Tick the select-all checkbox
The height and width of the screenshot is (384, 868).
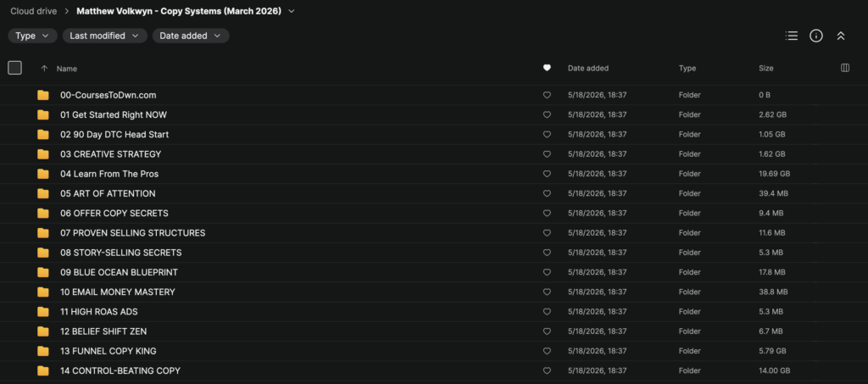[15, 68]
